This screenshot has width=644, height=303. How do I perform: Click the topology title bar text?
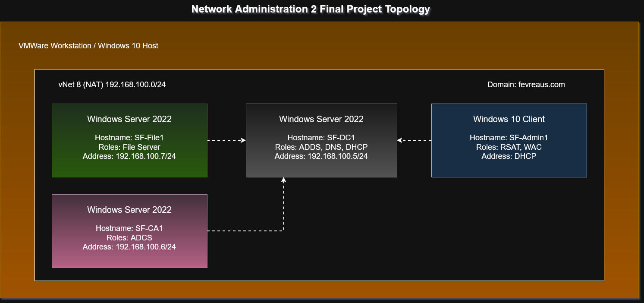310,9
